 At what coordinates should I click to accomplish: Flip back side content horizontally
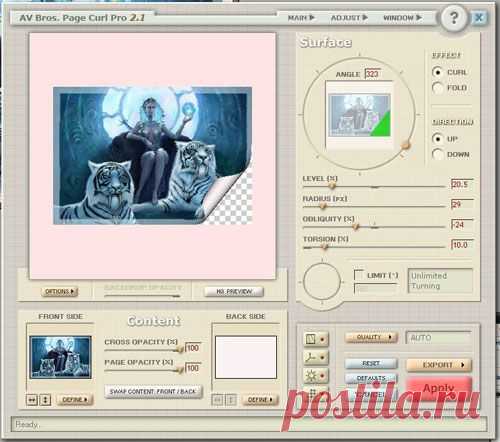tap(217, 399)
